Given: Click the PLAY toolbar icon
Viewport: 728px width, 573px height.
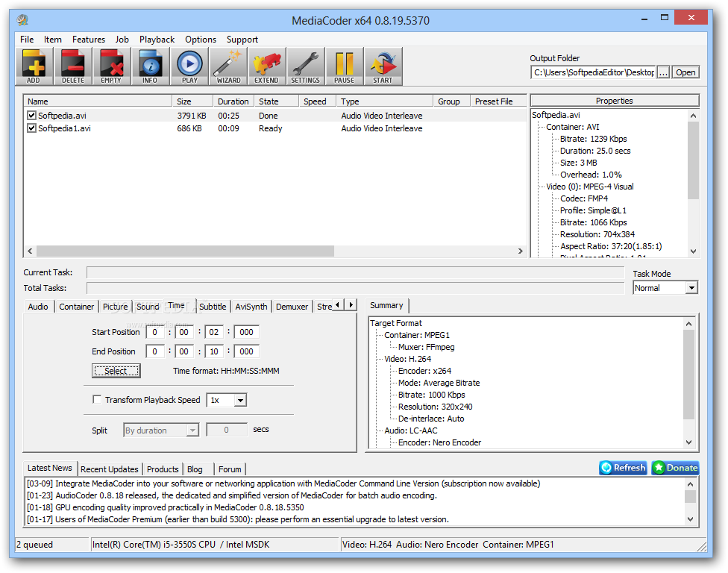Looking at the screenshot, I should pos(189,66).
